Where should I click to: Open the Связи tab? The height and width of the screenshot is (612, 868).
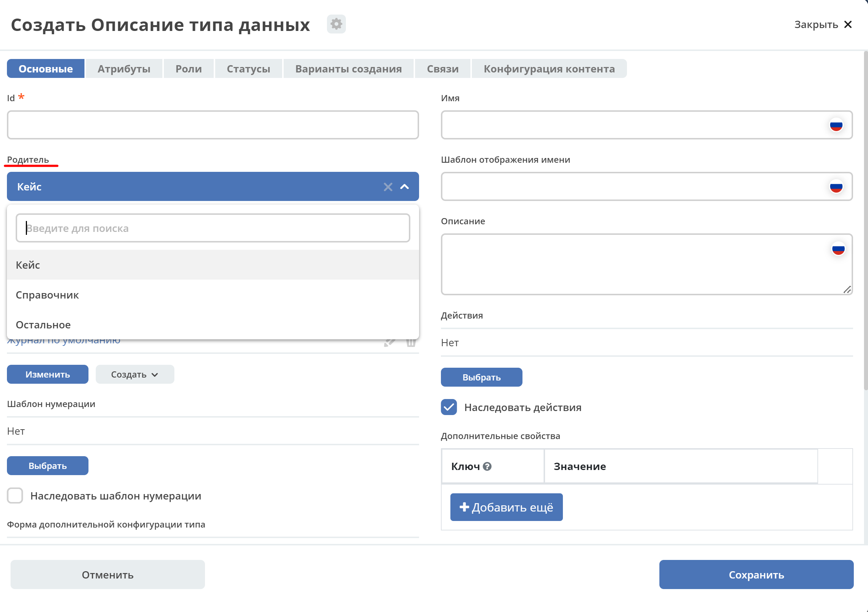coord(443,69)
